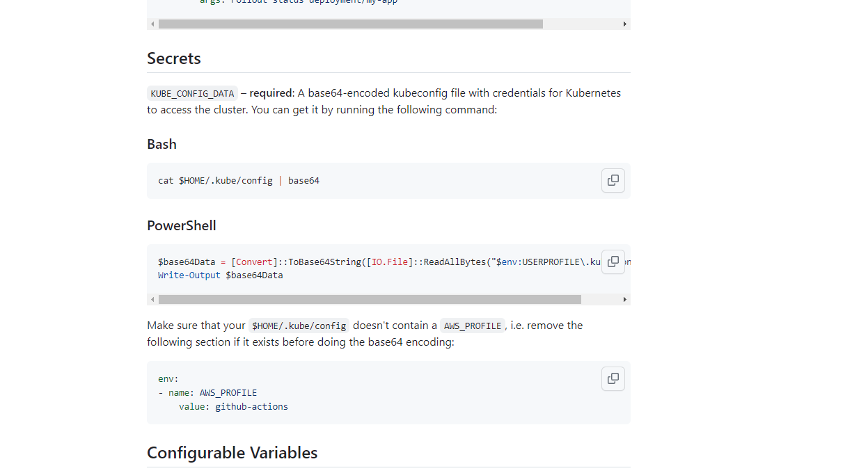
Task: Copy the env AWS_PROFILE YAML snippet
Action: coord(613,378)
